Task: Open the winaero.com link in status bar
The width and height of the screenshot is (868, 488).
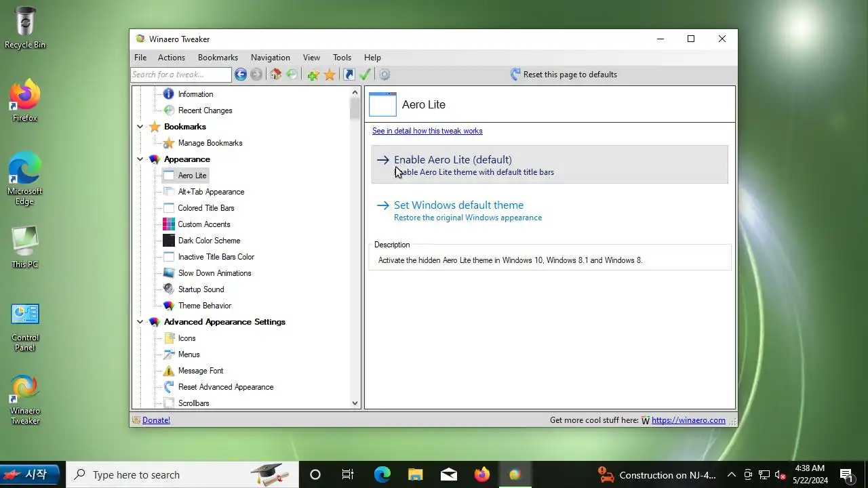Action: pos(688,420)
